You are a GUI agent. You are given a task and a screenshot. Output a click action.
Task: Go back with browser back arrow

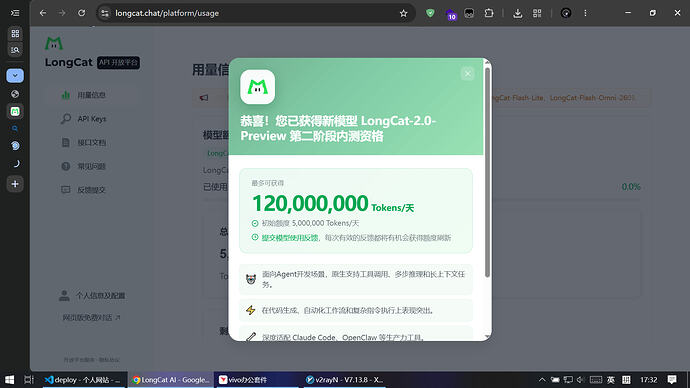[x=43, y=13]
